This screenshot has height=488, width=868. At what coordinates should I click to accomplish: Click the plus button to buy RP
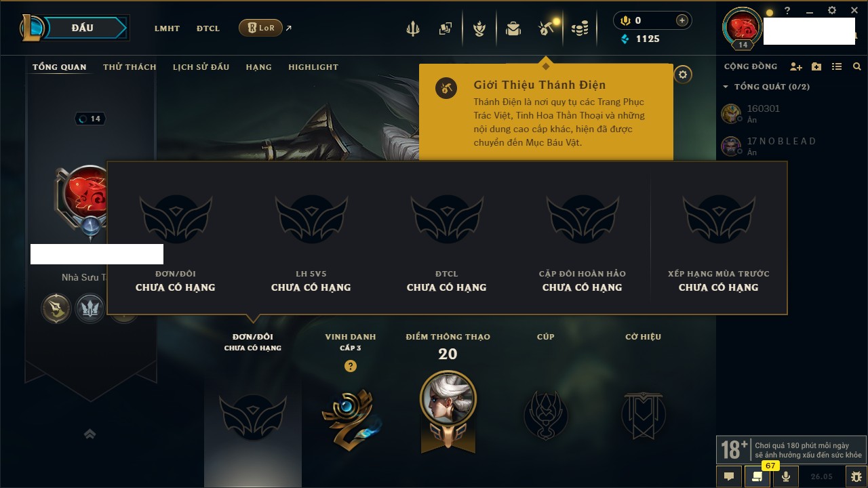[x=682, y=20]
